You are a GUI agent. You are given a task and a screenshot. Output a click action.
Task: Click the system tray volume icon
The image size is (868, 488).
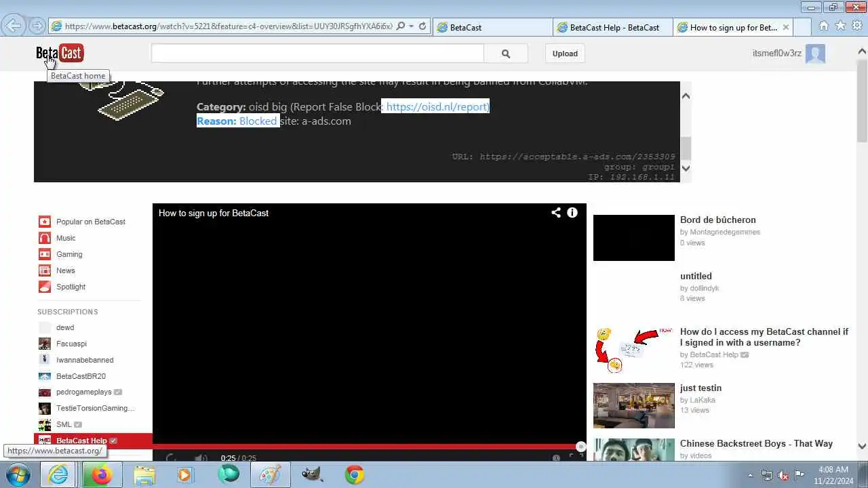(x=783, y=475)
